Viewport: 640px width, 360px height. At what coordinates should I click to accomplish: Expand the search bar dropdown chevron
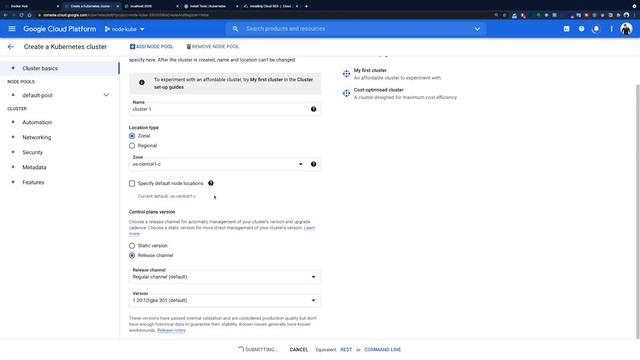coord(477,29)
